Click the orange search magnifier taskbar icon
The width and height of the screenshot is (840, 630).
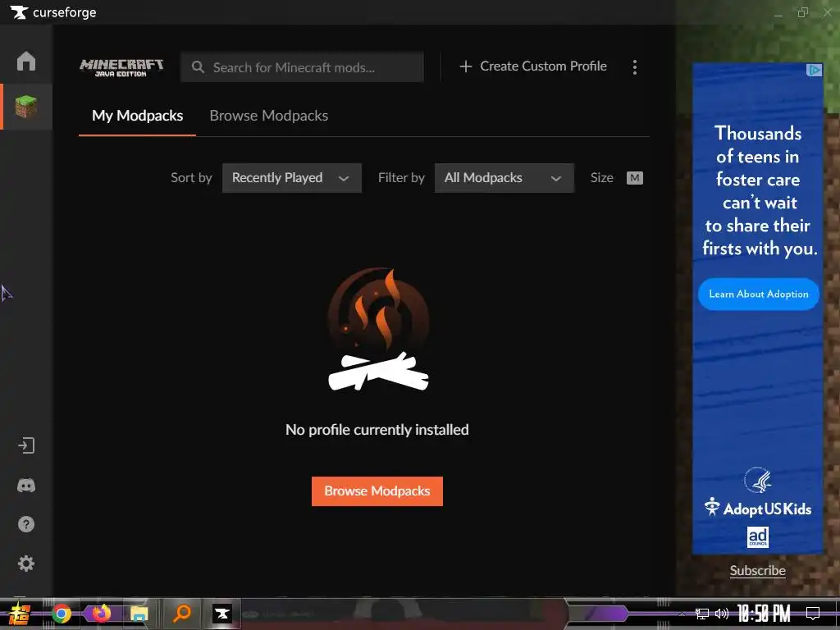click(182, 613)
